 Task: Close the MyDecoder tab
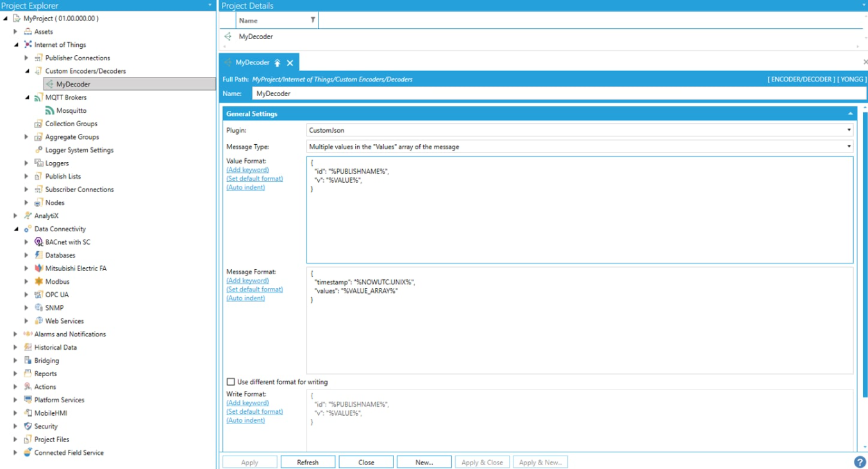pos(290,63)
